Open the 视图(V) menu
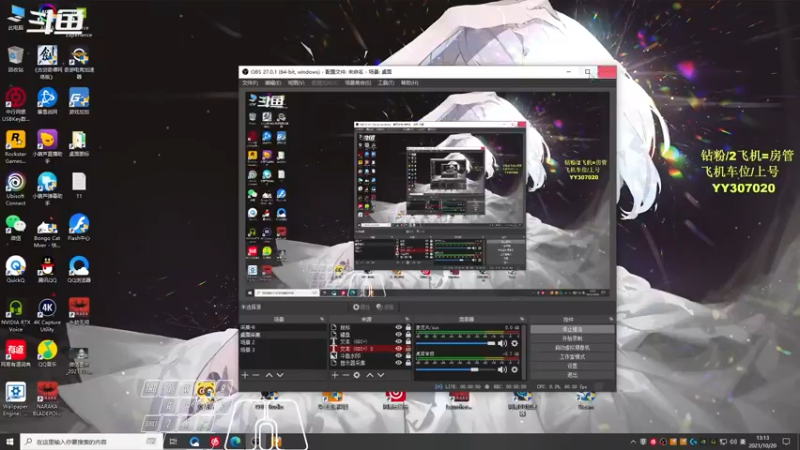This screenshot has width=800, height=450. tap(296, 83)
